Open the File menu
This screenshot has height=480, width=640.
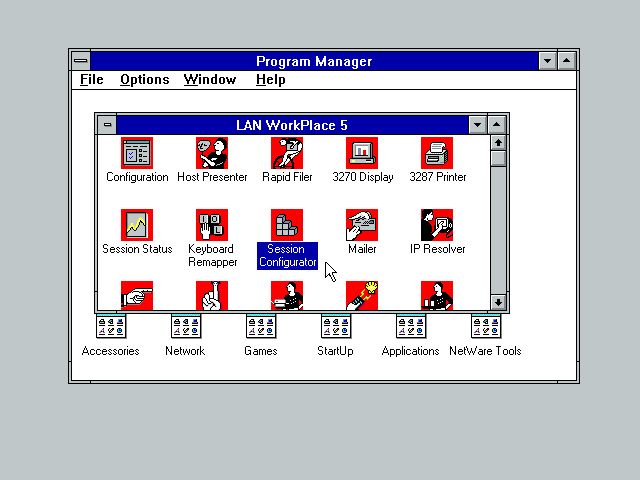pos(91,80)
